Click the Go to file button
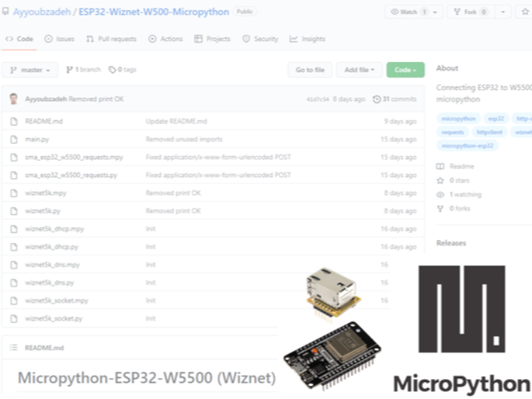532x399 pixels. pyautogui.click(x=310, y=70)
